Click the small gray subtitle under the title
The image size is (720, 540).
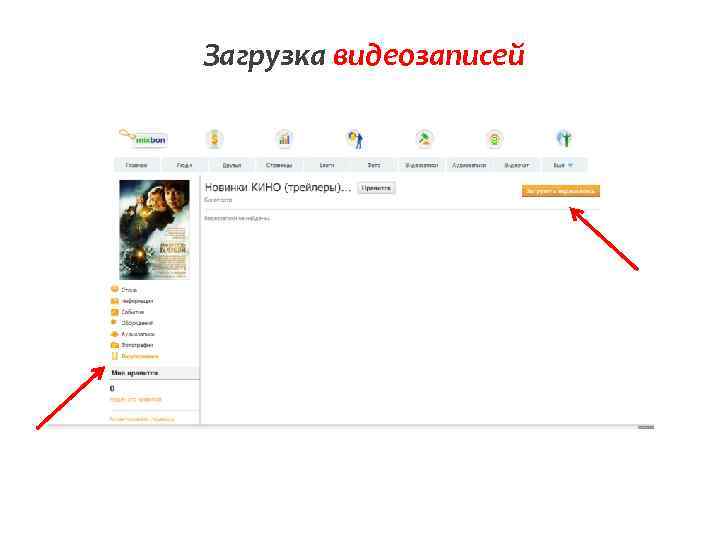point(218,200)
